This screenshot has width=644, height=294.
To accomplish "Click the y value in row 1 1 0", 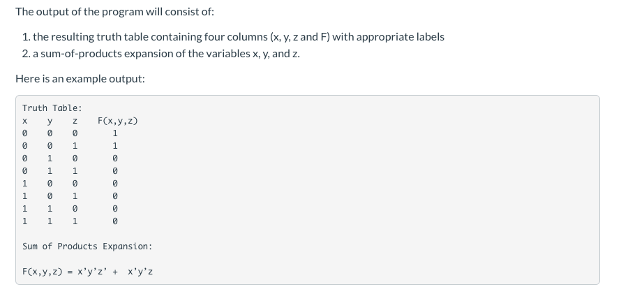I will [50, 209].
